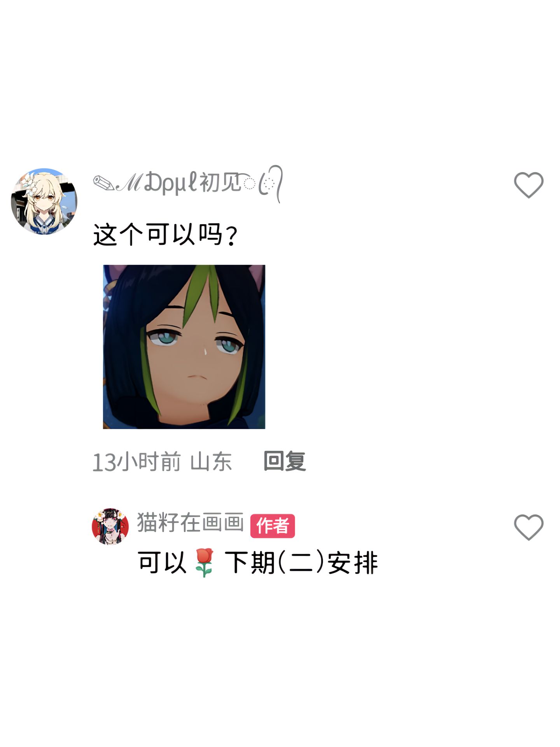The width and height of the screenshot is (560, 747).
Task: Click the 山东 location label
Action: point(211,462)
